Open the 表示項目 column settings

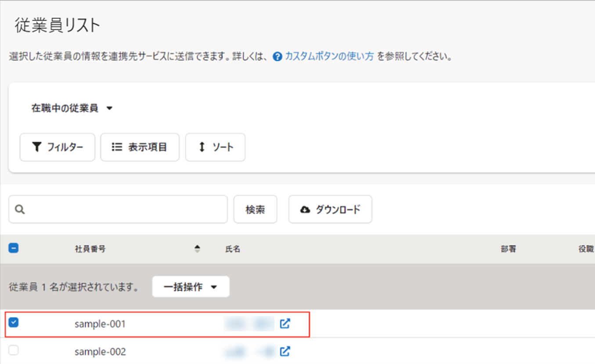pyautogui.click(x=140, y=147)
